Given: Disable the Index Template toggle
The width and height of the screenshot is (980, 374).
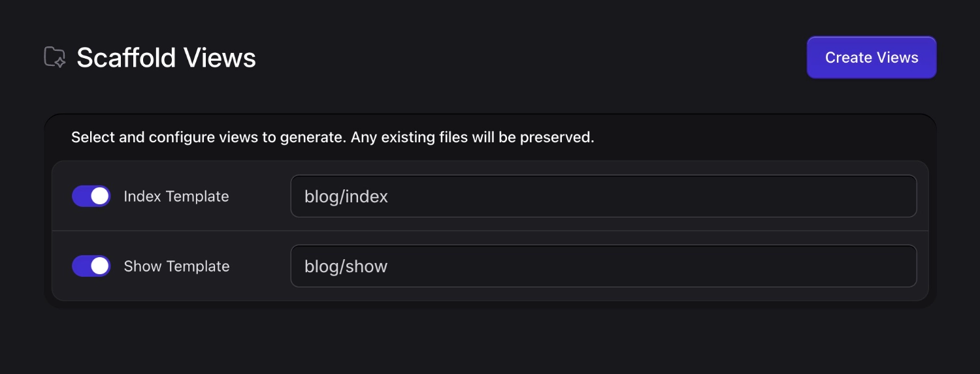Looking at the screenshot, I should coord(91,196).
